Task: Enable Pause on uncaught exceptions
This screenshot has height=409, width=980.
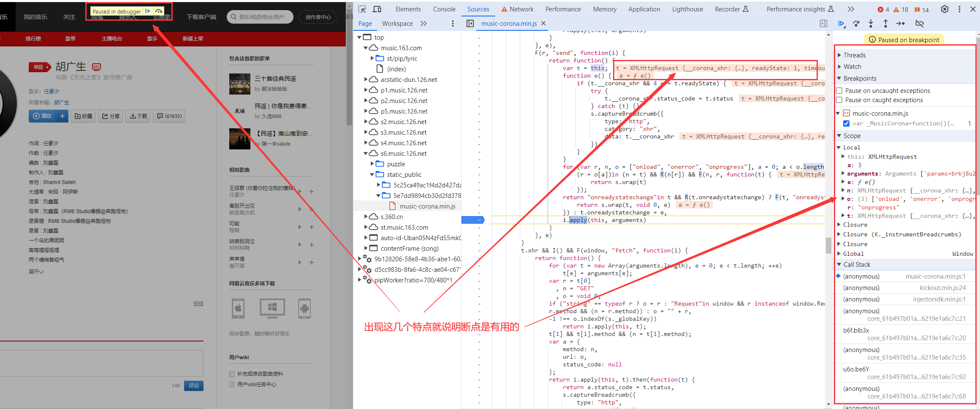Action: coord(840,91)
